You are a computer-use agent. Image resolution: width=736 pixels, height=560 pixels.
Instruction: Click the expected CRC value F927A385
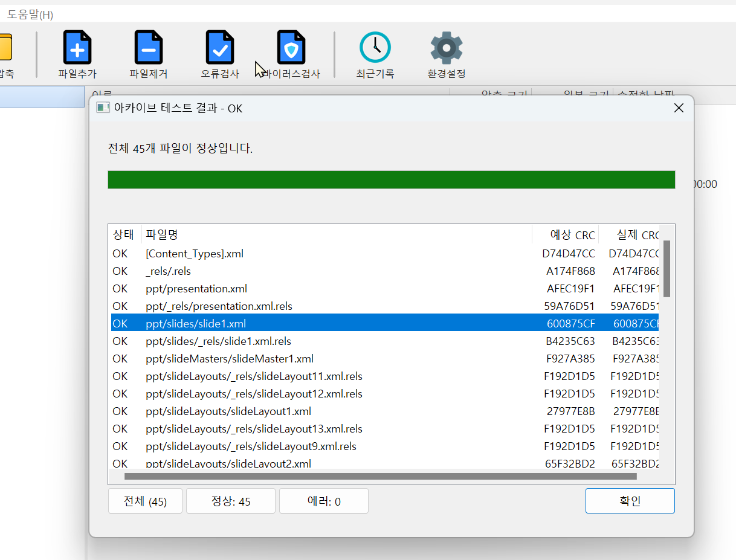pos(570,359)
